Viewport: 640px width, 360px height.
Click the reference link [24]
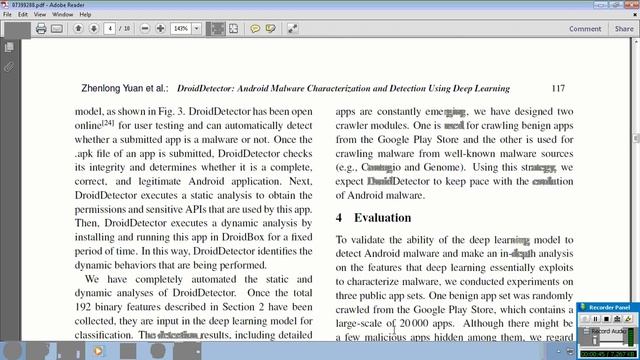click(x=108, y=122)
